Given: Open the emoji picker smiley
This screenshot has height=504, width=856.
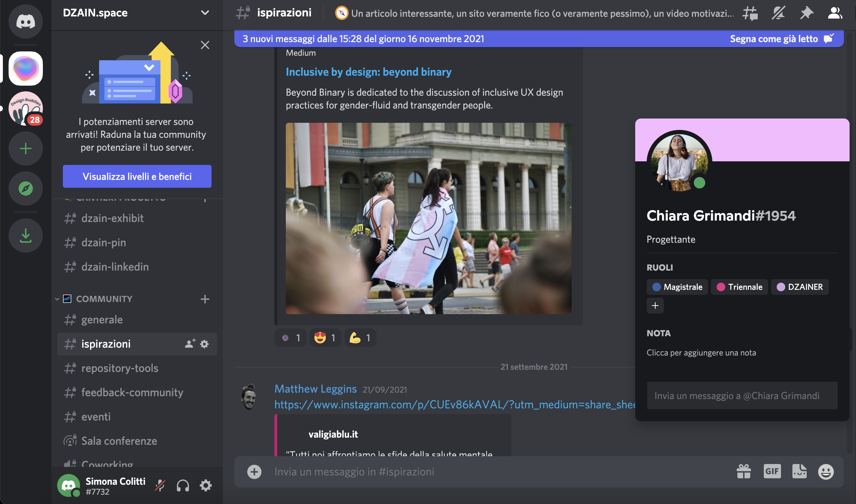Looking at the screenshot, I should click(826, 472).
